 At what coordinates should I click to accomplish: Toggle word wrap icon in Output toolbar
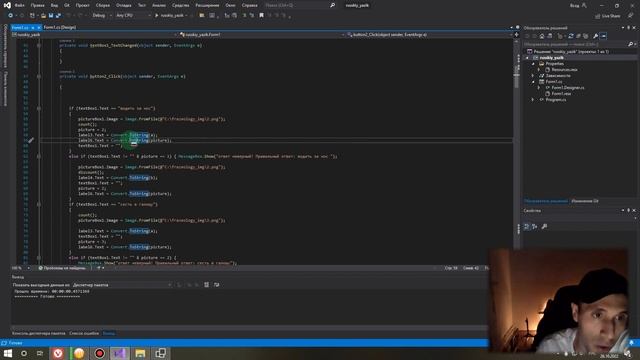[x=217, y=285]
